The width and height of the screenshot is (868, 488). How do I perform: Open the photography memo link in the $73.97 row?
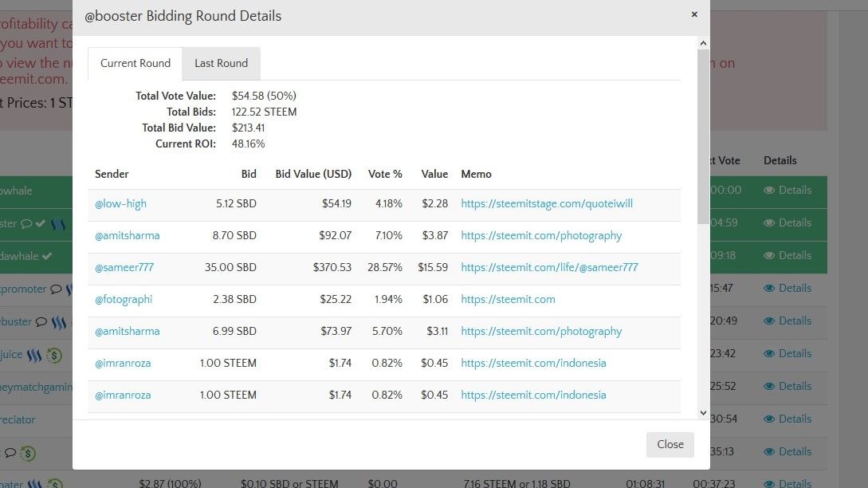tap(541, 331)
